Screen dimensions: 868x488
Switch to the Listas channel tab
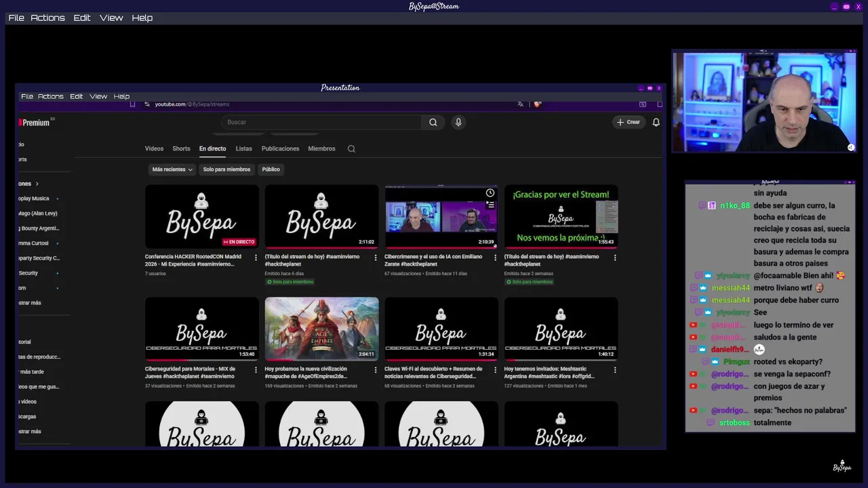tap(243, 148)
